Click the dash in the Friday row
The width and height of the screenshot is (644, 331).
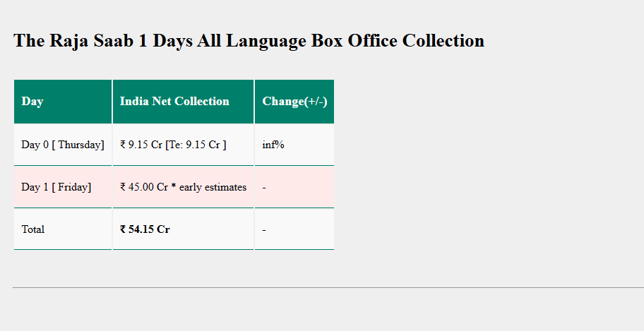264,187
